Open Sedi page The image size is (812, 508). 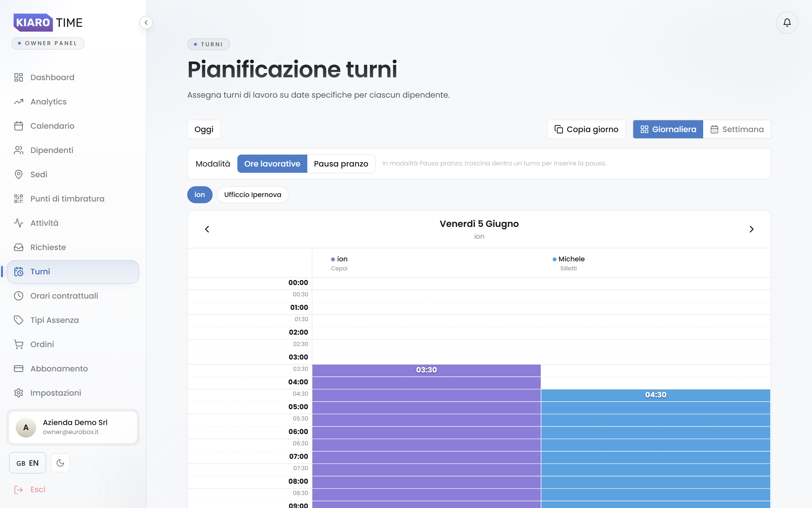point(73,174)
